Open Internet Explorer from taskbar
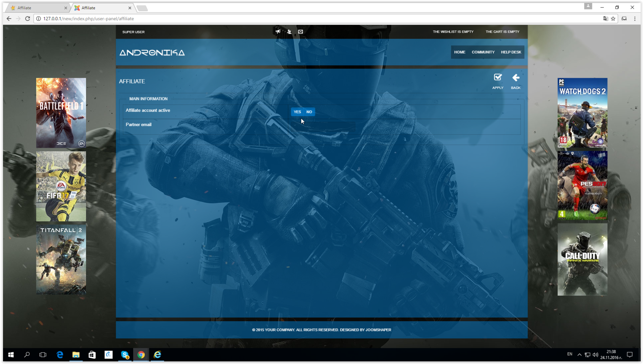The height and width of the screenshot is (364, 643). [x=157, y=355]
